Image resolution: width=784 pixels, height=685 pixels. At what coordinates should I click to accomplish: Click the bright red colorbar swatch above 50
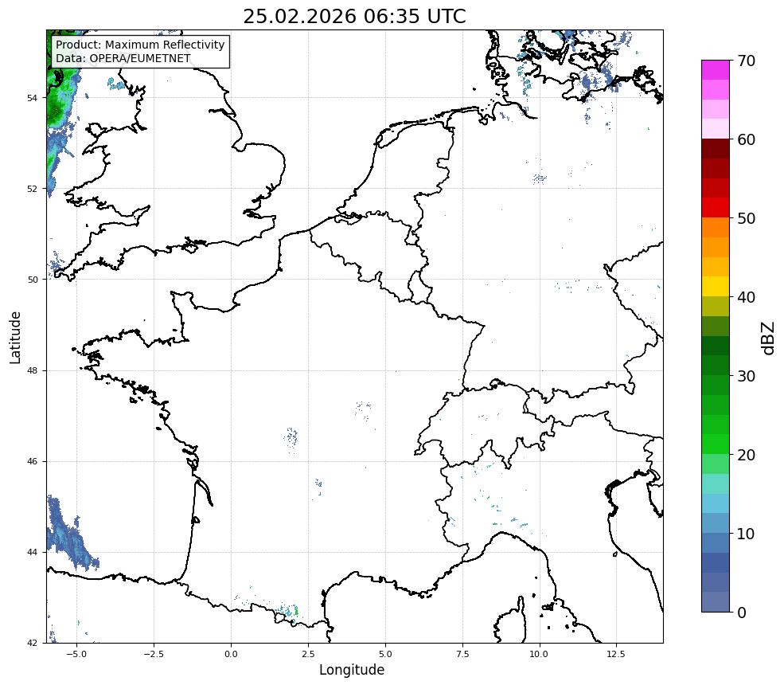(716, 208)
